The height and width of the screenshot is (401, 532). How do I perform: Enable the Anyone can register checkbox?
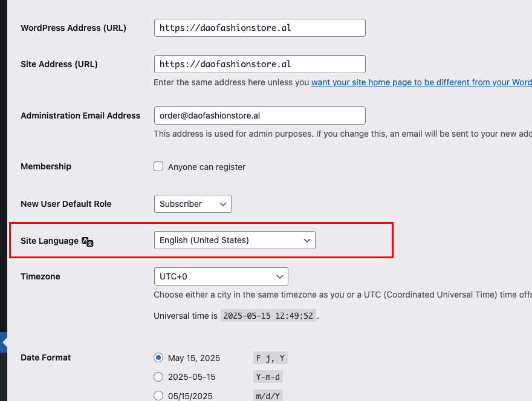(x=158, y=166)
